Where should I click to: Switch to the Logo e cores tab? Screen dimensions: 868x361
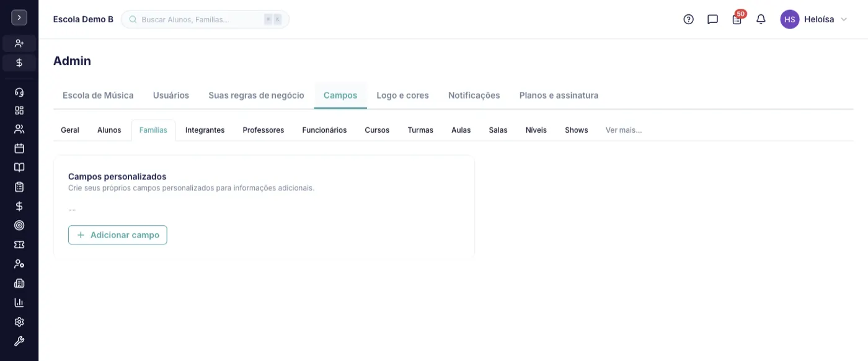pos(402,96)
